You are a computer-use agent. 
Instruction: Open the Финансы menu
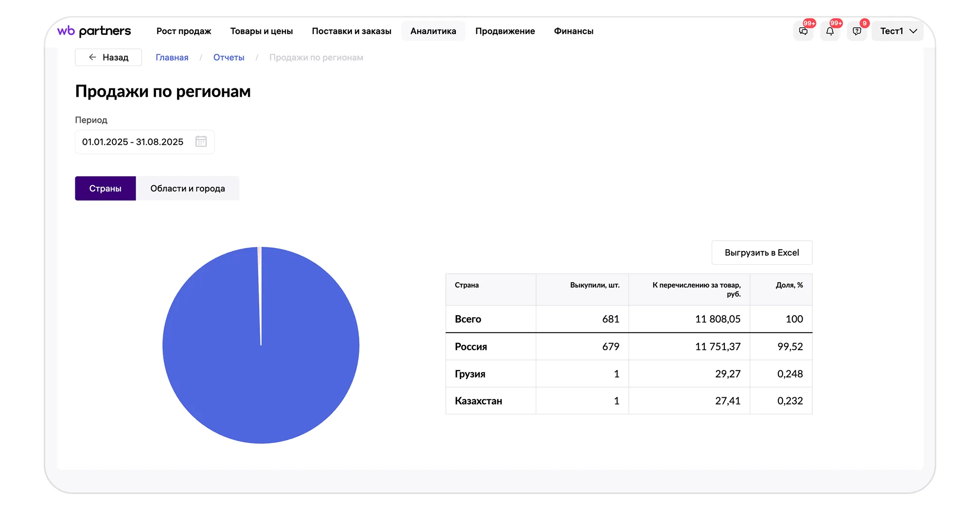573,31
